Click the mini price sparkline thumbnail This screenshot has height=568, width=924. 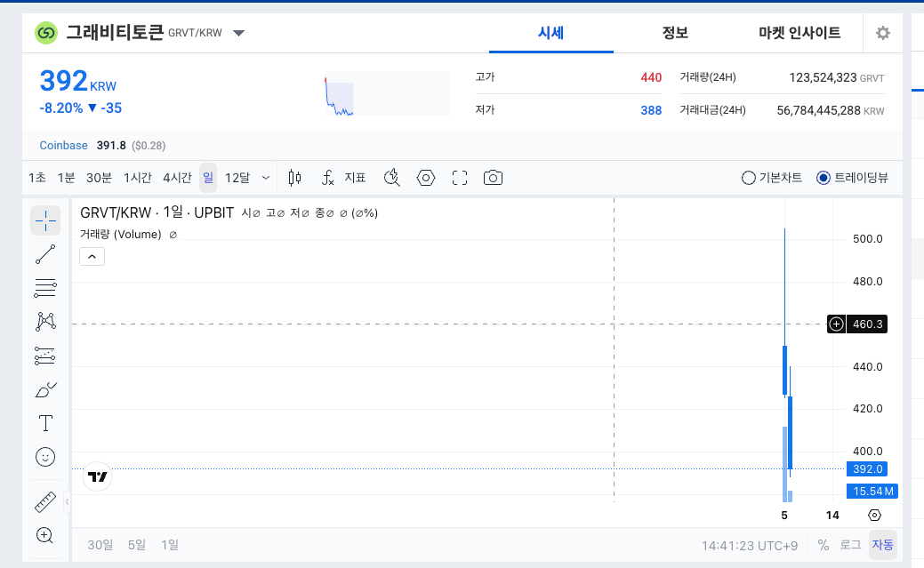click(387, 93)
